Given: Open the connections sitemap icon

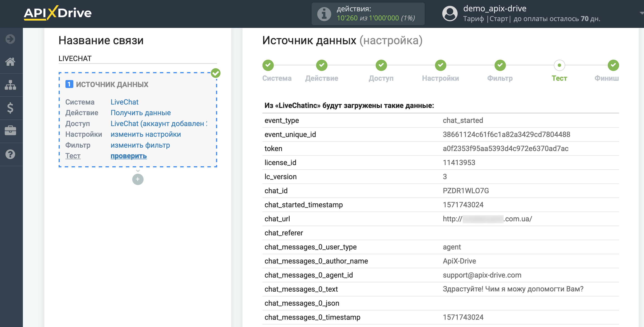Looking at the screenshot, I should pos(10,85).
